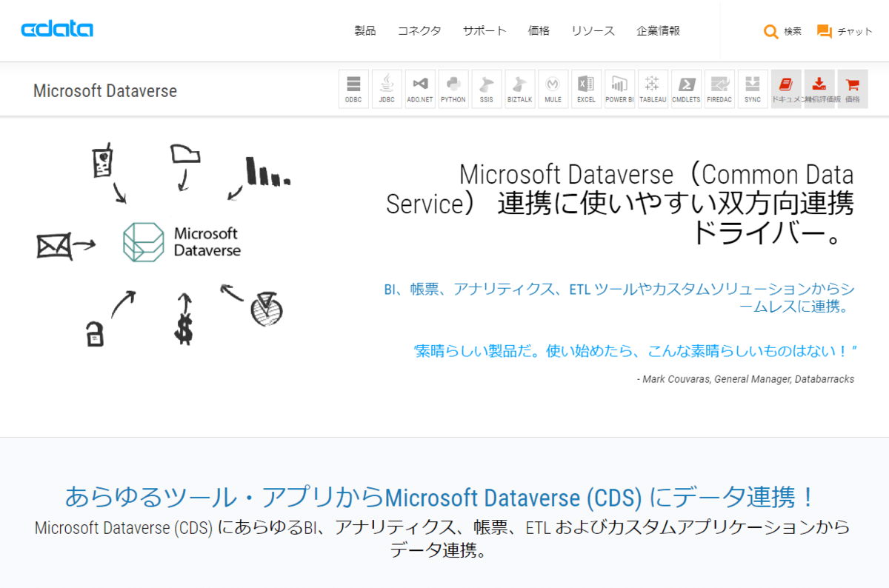Open the コネクタ menu
The width and height of the screenshot is (889, 588).
(x=419, y=30)
